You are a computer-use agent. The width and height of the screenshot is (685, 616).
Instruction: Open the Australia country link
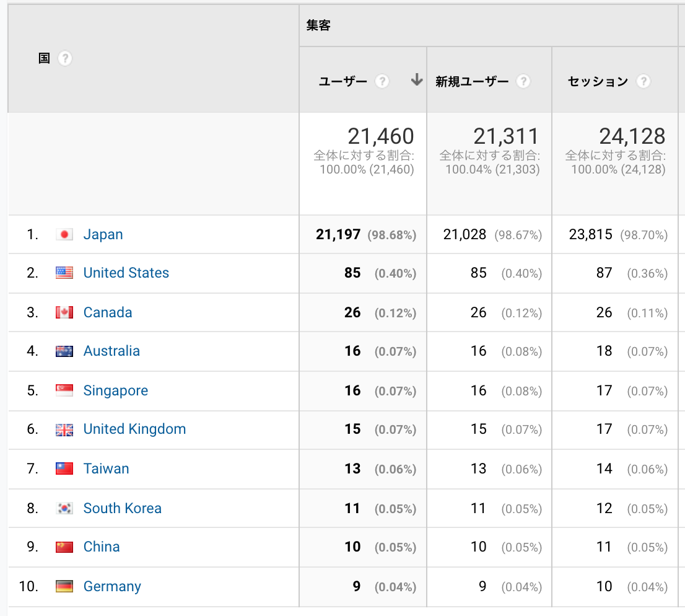111,351
